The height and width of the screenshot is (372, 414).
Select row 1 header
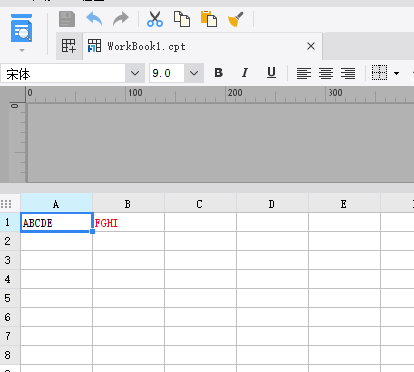10,222
